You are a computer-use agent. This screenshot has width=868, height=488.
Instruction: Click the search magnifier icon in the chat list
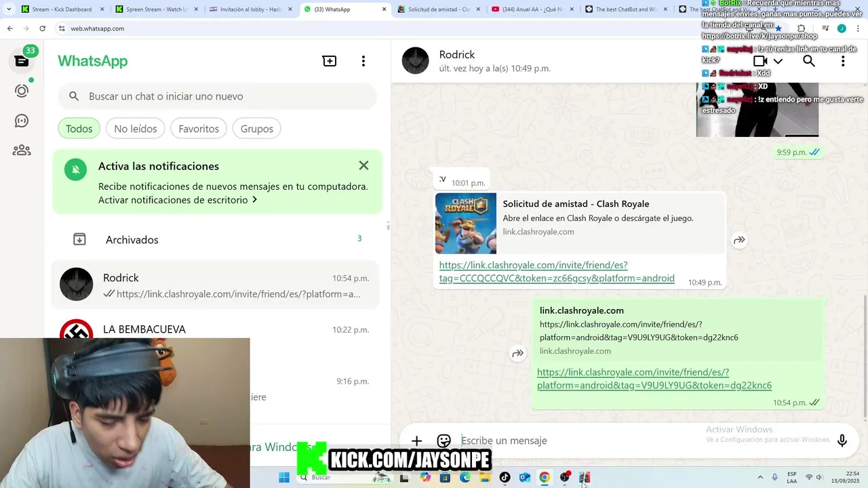75,96
